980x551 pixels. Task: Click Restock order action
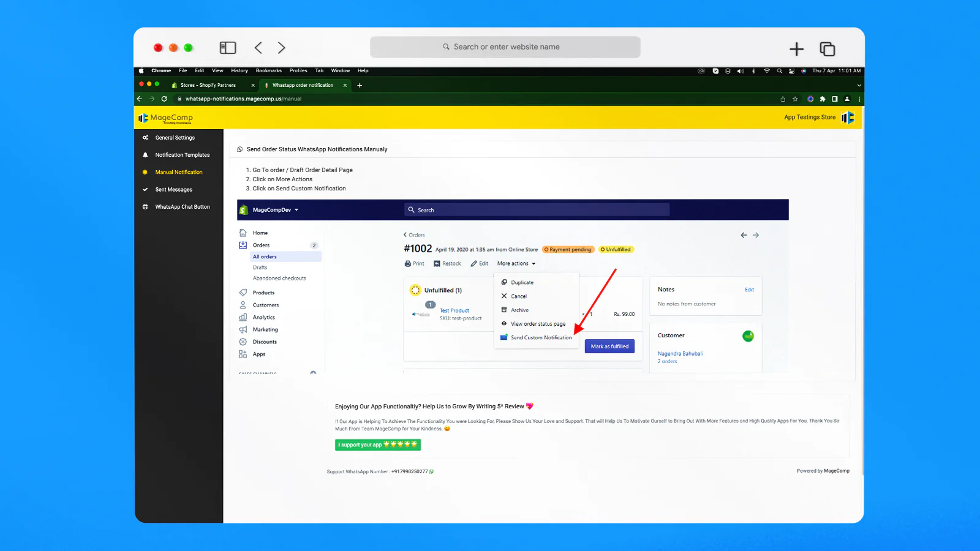pos(447,264)
